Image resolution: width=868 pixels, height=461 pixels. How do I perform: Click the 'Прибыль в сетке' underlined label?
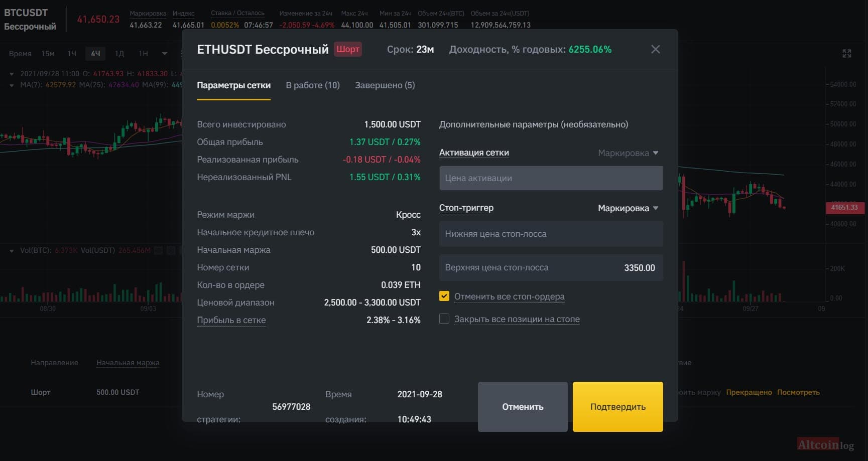click(231, 320)
